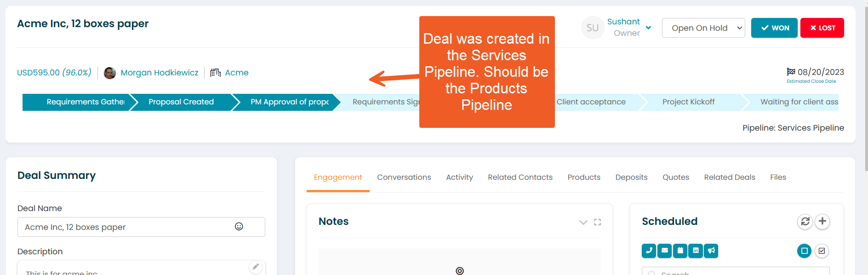
Task: Open the Conversations tab
Action: click(404, 177)
